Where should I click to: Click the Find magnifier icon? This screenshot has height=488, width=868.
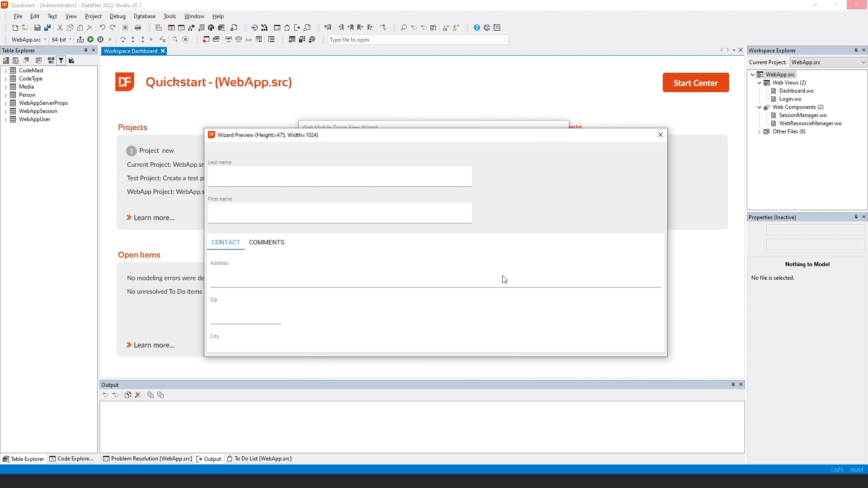click(x=404, y=28)
